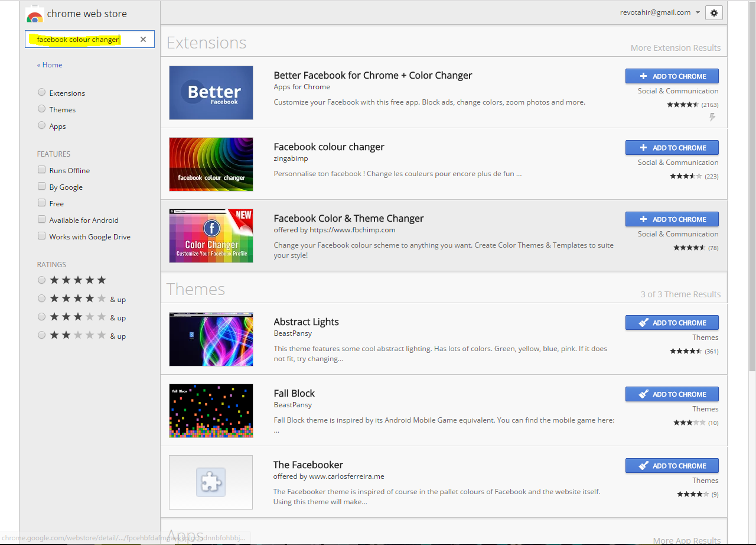756x545 pixels.
Task: Open the revotahir@gmail.com account dropdown
Action: point(660,12)
